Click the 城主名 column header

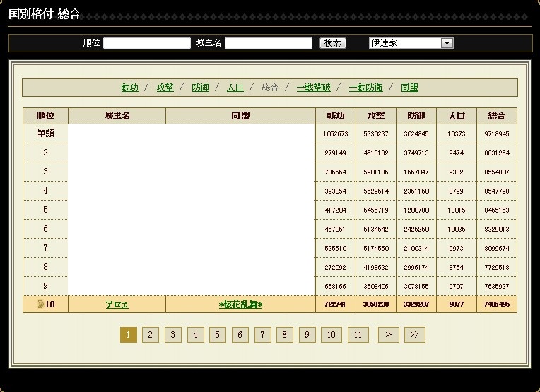point(117,116)
